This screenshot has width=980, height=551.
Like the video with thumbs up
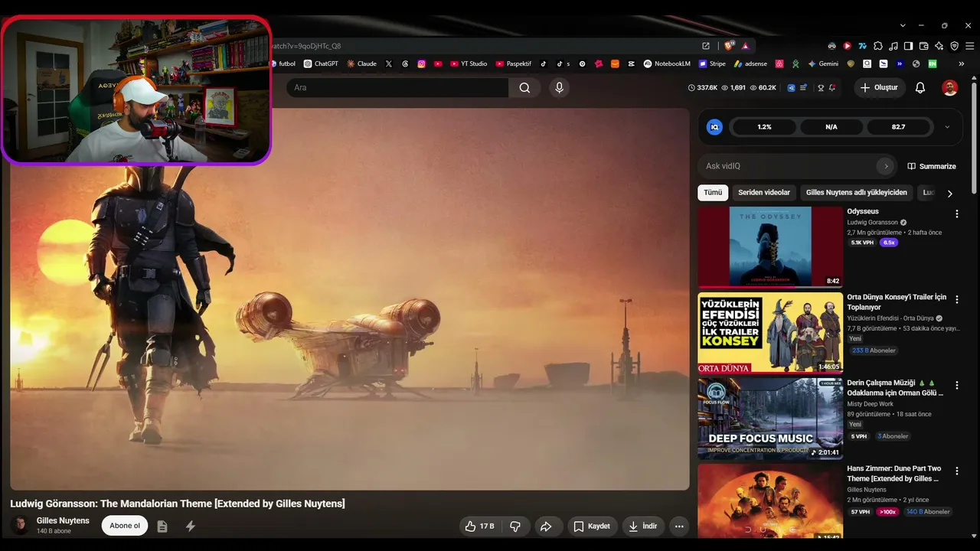point(479,527)
